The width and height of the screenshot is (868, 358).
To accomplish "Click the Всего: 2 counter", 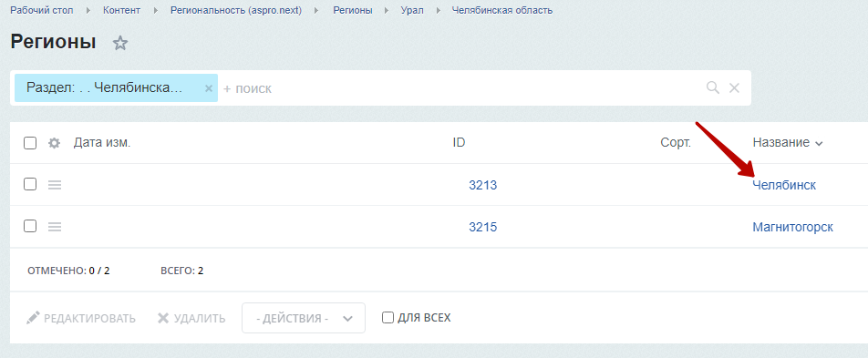I will 182,271.
